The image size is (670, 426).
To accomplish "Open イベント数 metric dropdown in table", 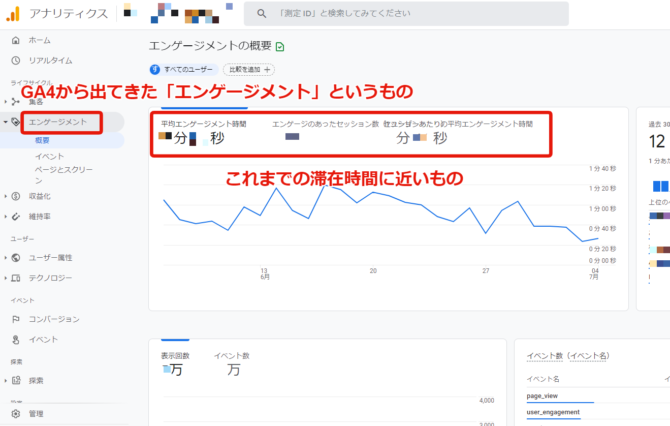I will [x=544, y=355].
